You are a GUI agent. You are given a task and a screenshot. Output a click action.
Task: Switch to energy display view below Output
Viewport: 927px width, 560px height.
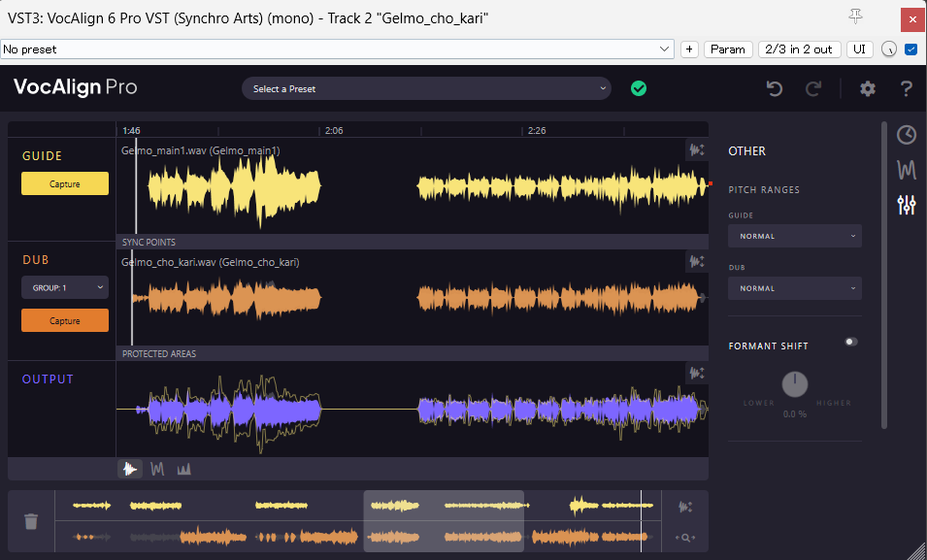click(x=183, y=470)
